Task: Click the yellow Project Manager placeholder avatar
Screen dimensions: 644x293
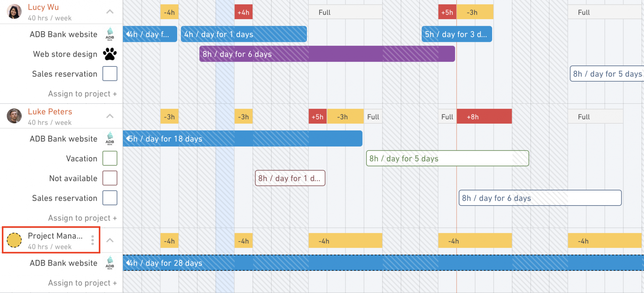Action: coord(14,240)
